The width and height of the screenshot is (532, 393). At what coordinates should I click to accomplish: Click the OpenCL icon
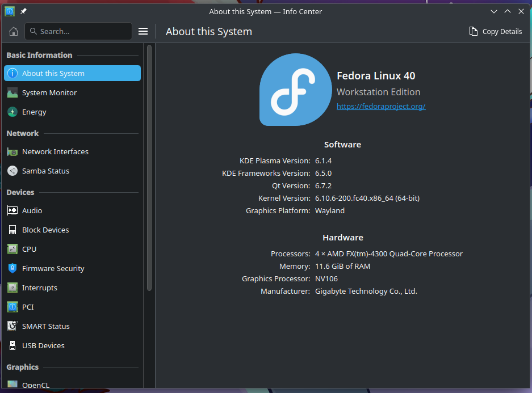point(12,384)
